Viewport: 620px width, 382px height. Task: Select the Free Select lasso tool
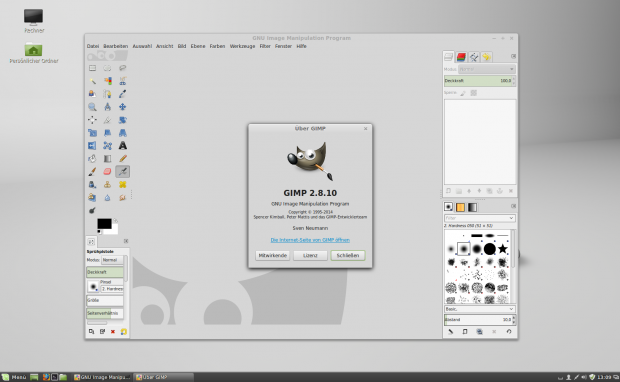123,68
